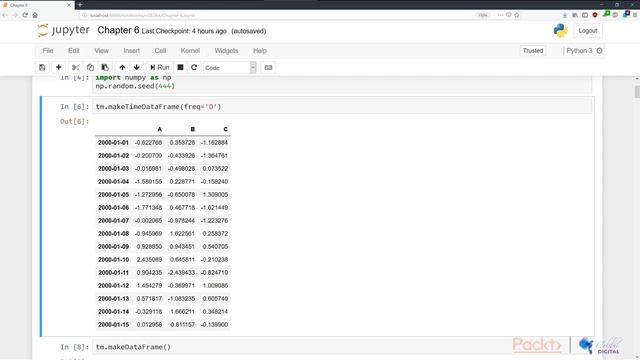Open the Insert menu
Image resolution: width=640 pixels, height=360 pixels.
(x=131, y=51)
